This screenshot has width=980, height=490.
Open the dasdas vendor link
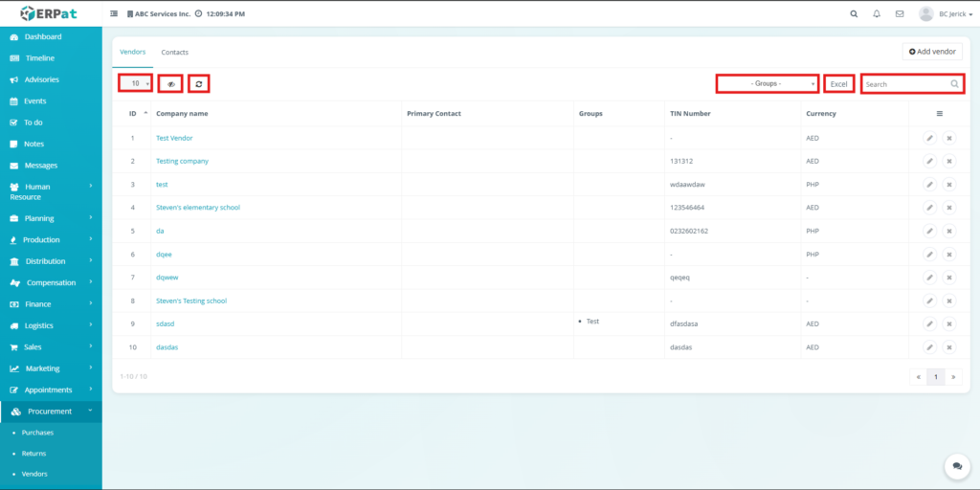click(x=167, y=346)
